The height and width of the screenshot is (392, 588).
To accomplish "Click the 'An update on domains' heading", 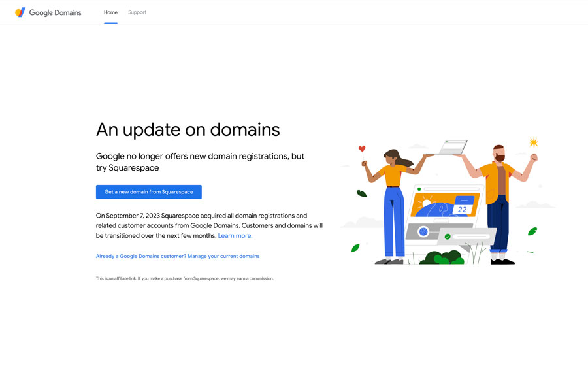I will pos(188,130).
